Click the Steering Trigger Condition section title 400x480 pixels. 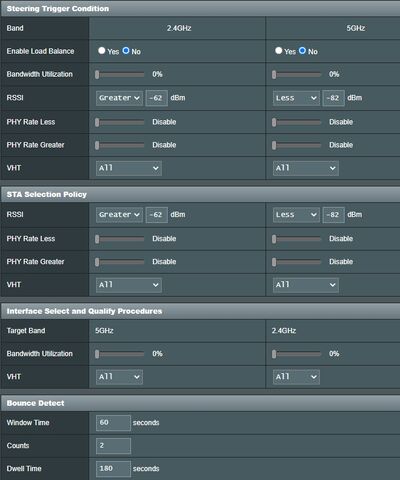click(58, 9)
